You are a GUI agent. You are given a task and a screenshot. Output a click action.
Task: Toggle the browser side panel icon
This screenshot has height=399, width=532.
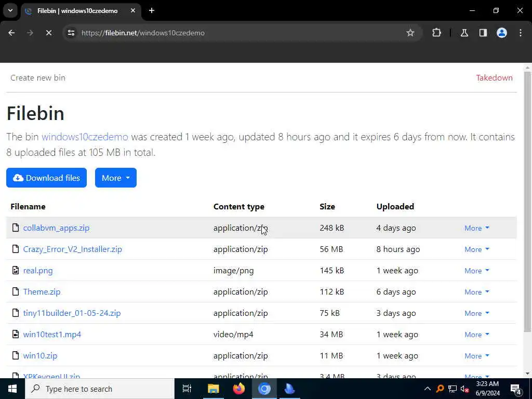[483, 33]
